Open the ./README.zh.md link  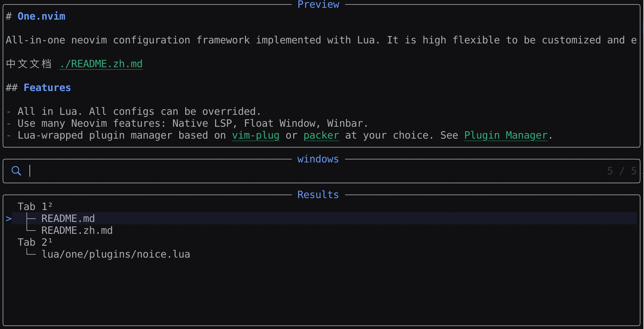click(x=101, y=64)
